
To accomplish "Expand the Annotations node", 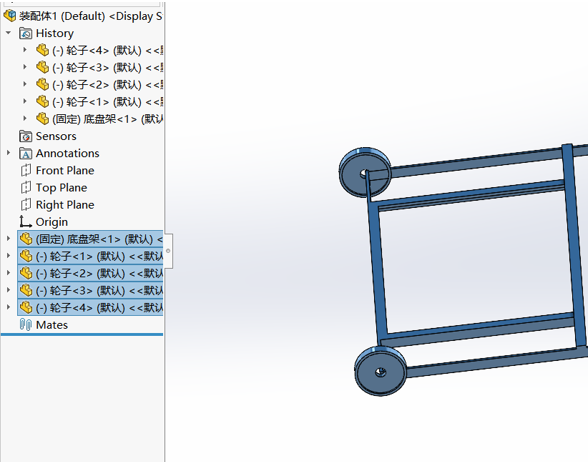I will pos(8,153).
